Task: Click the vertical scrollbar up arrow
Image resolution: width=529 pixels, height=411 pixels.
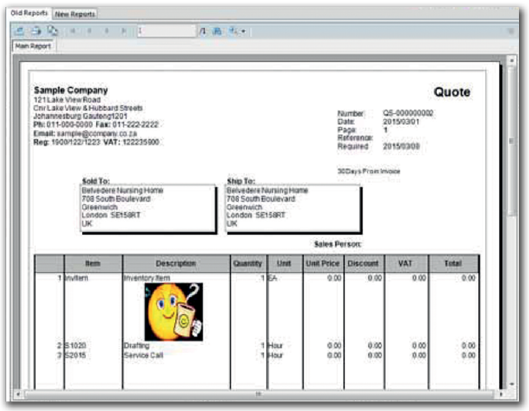Action: click(512, 61)
